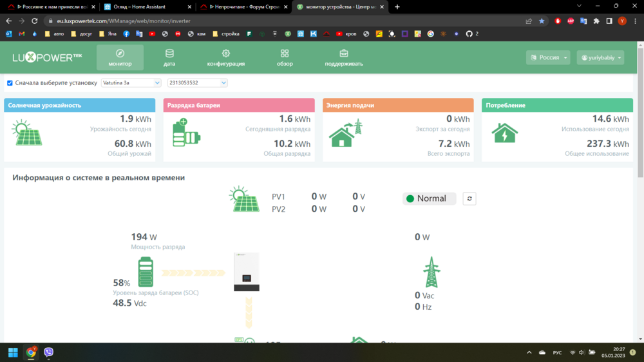The image size is (644, 362).
Task: Click the bookmark star icon
Action: coord(542,21)
